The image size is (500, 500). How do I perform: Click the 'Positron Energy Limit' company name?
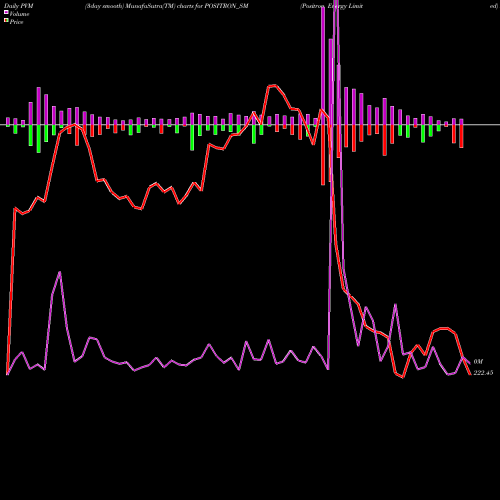(331, 6)
